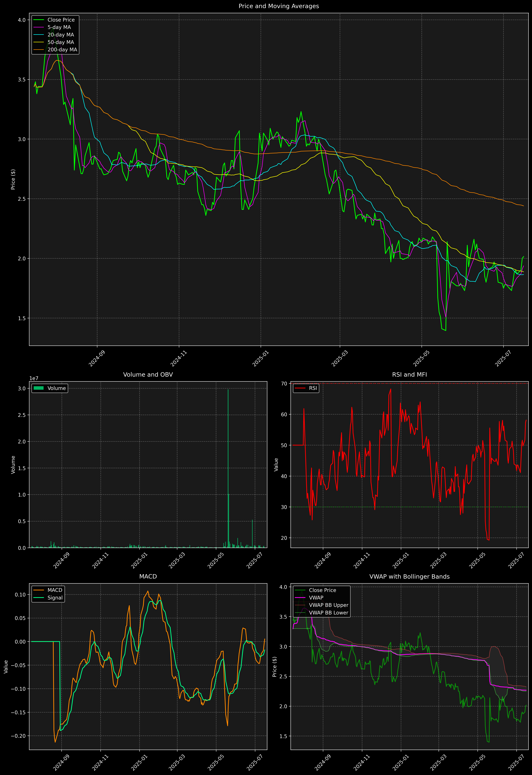Viewport: 532px width, 775px height.
Task: Click the 'Price ($)' axis label of top chart
Action: pos(13,179)
